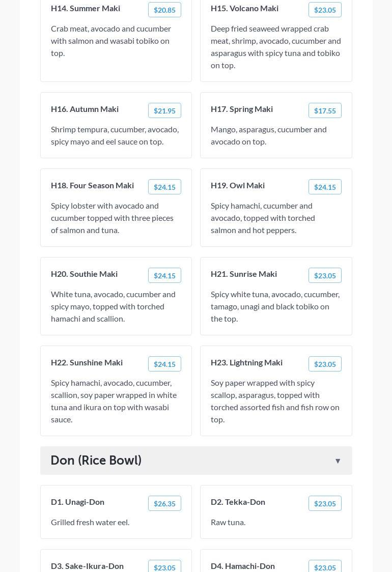
Task: Open the H19. Owl Maki menu item
Action: (238, 186)
